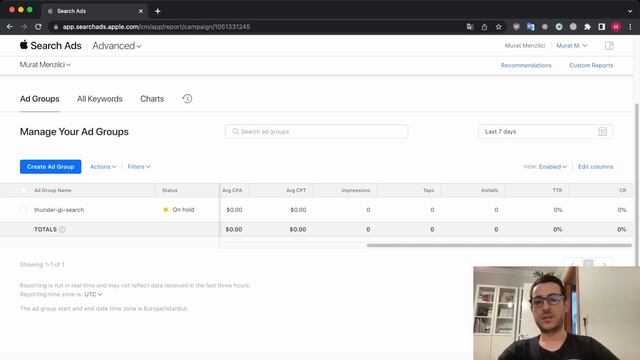The height and width of the screenshot is (360, 640).
Task: Switch to the All Keywords tab
Action: pos(100,99)
